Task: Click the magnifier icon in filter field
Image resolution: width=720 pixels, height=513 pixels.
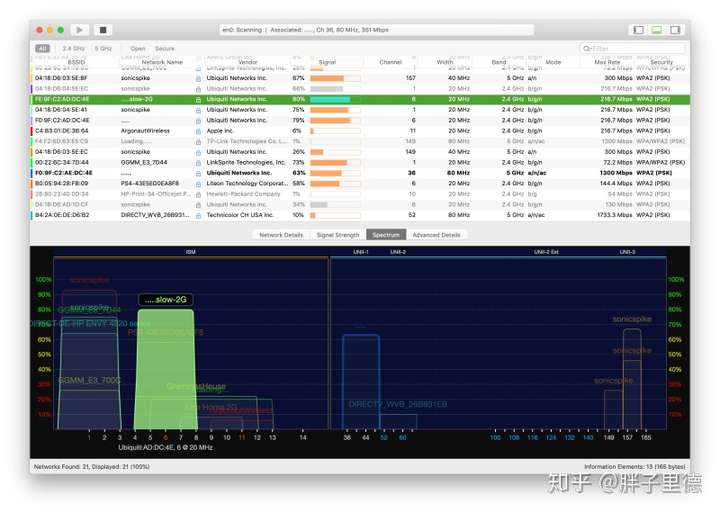Action: point(586,48)
